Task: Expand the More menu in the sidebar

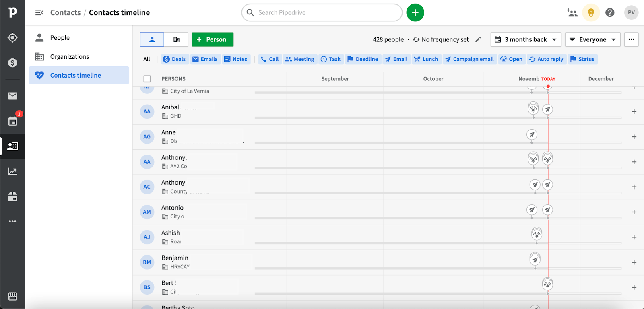Action: pos(12,221)
